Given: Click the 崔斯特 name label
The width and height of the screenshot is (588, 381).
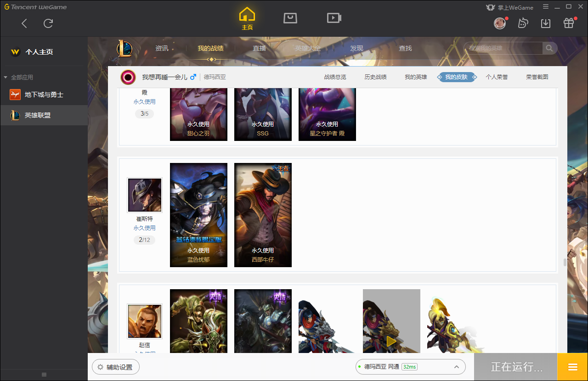Looking at the screenshot, I should tap(144, 219).
